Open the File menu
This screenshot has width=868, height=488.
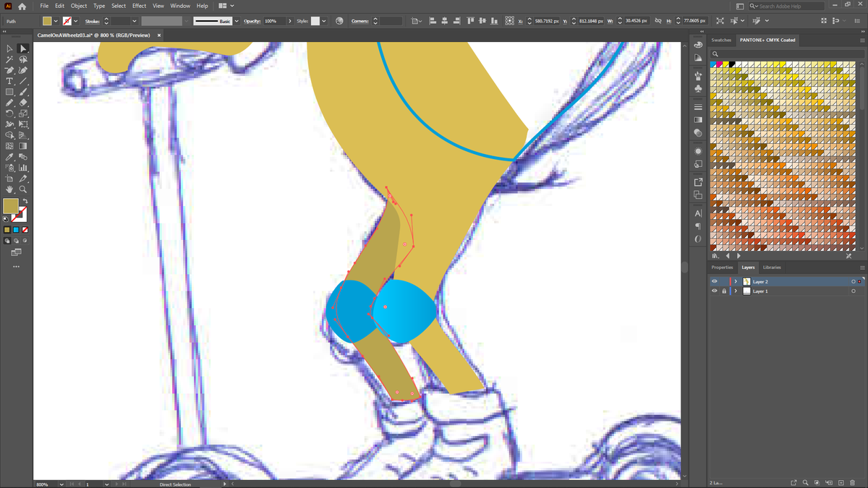tap(44, 6)
